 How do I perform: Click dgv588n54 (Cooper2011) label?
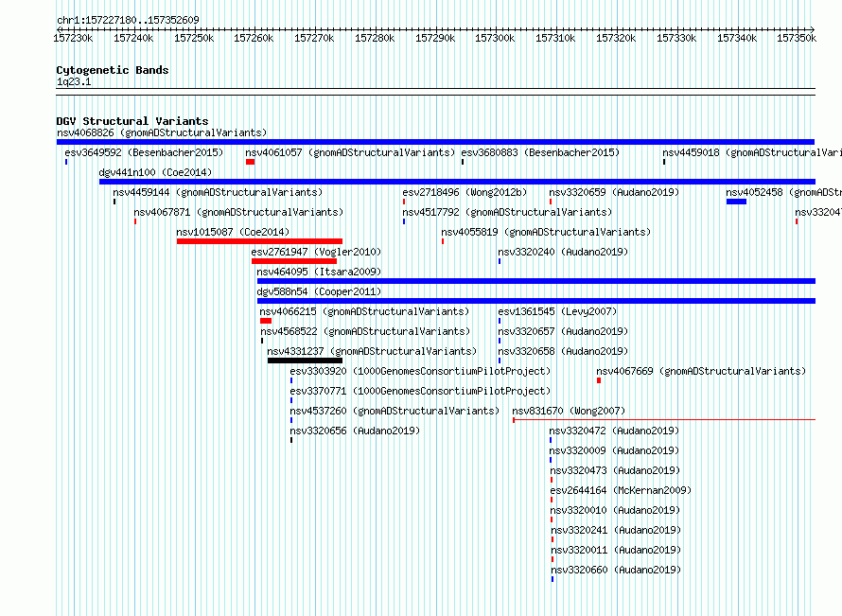[319, 291]
